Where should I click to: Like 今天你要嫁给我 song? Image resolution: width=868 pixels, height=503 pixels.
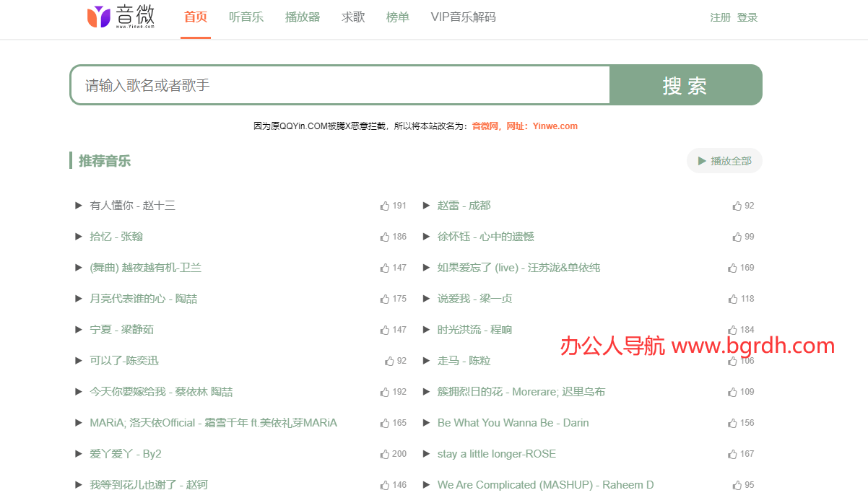[385, 392]
